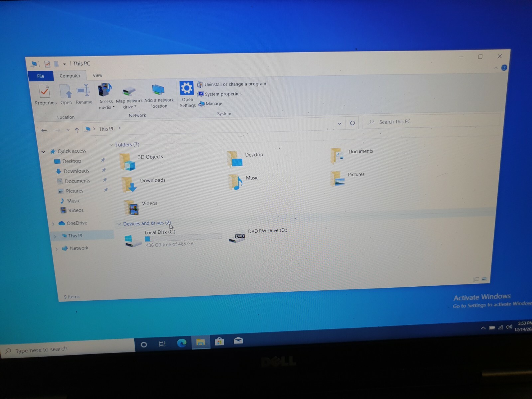The image size is (532, 399).
Task: Launch Microsoft Edge from taskbar
Action: (x=182, y=343)
